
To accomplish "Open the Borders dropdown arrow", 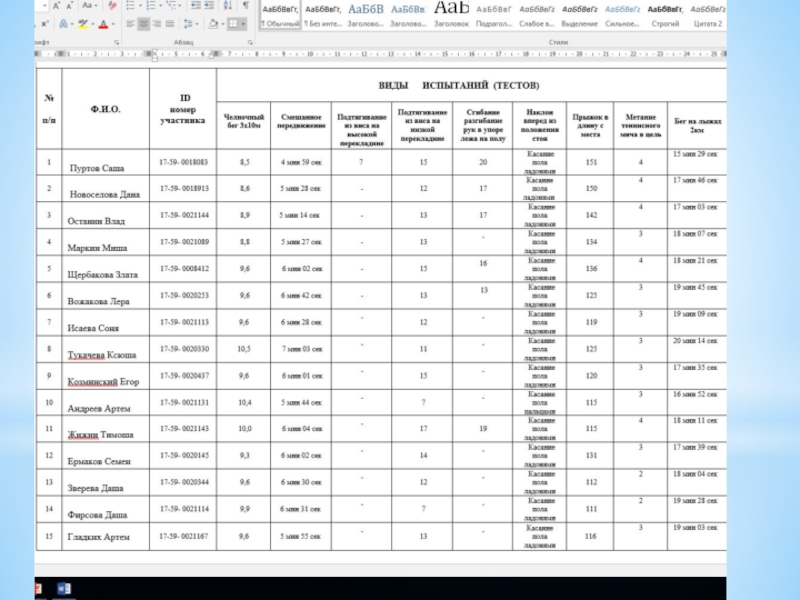I will 243,23.
